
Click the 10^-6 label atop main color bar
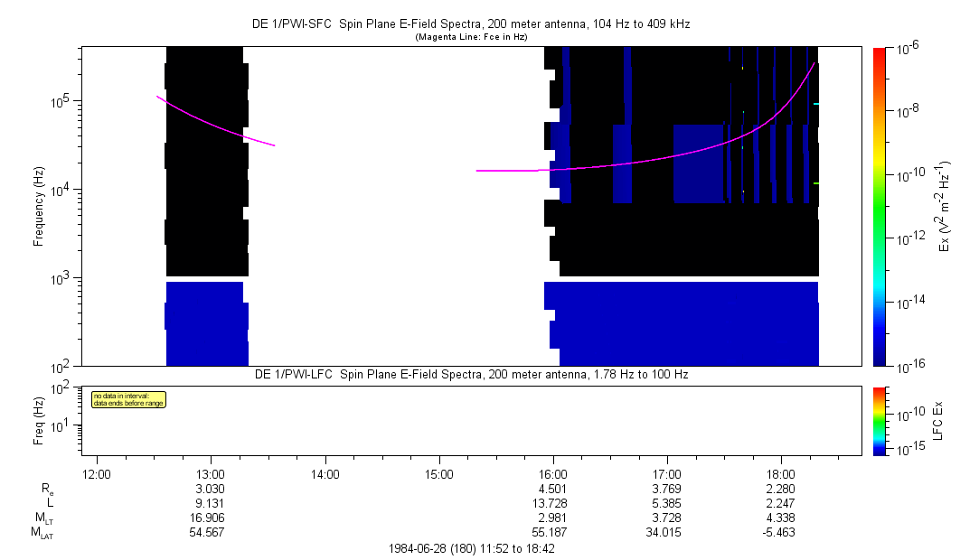[x=907, y=49]
